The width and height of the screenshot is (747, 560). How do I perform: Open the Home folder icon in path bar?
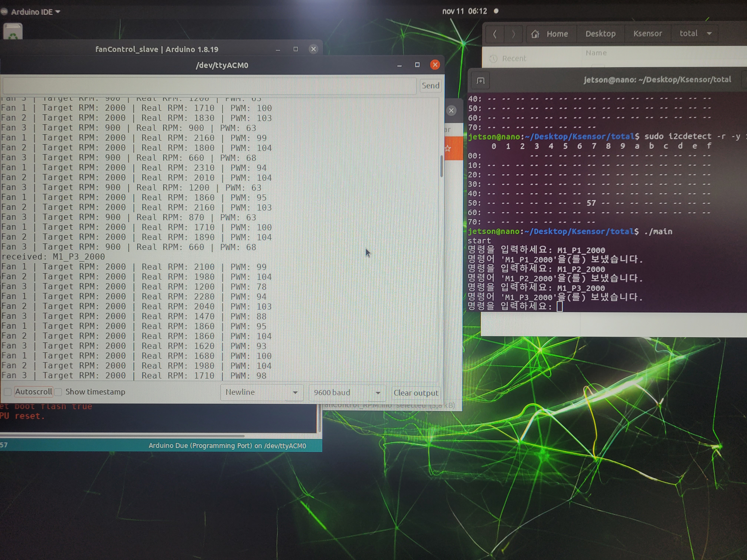535,34
